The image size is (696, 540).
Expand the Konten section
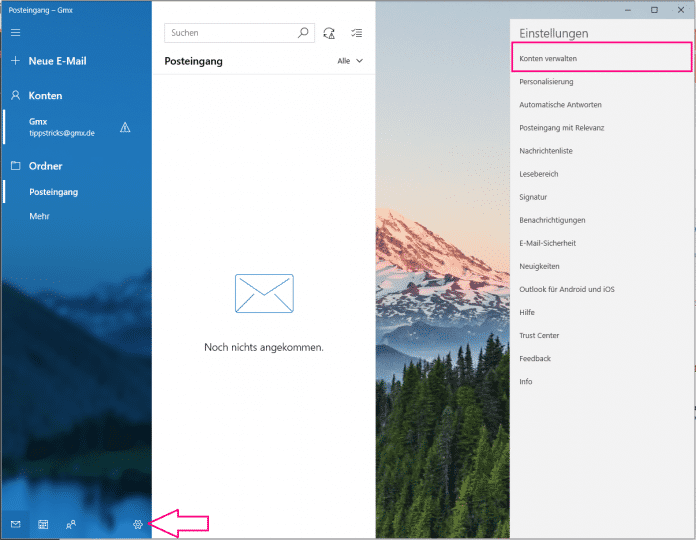click(45, 96)
